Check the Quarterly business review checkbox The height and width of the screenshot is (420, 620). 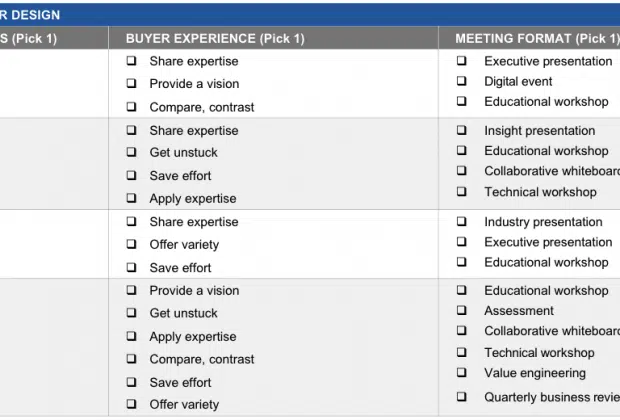click(461, 397)
